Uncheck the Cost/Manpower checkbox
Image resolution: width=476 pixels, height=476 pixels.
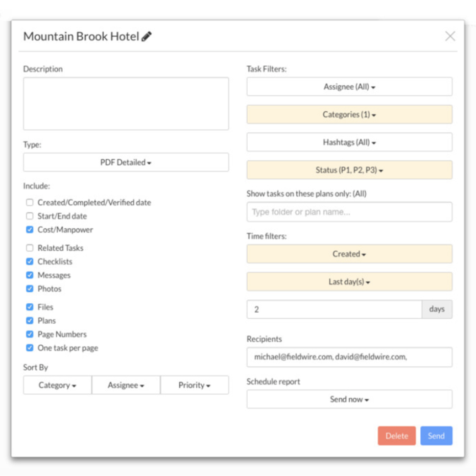coord(30,230)
